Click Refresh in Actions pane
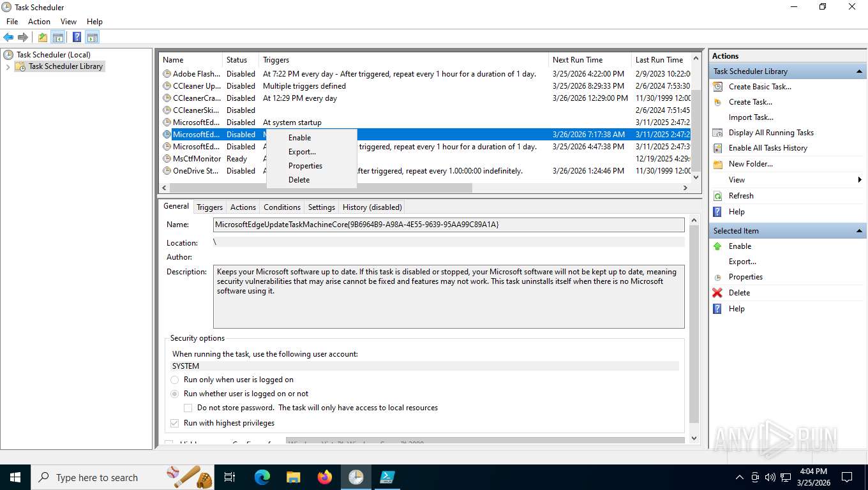 click(x=741, y=196)
